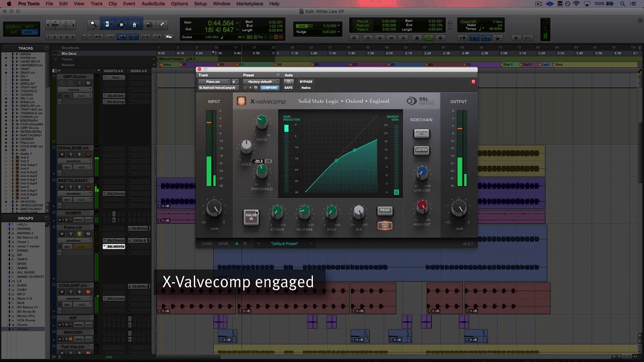The image size is (644, 362).
Task: Click the Makeup Gain slider handle
Action: coord(396,192)
